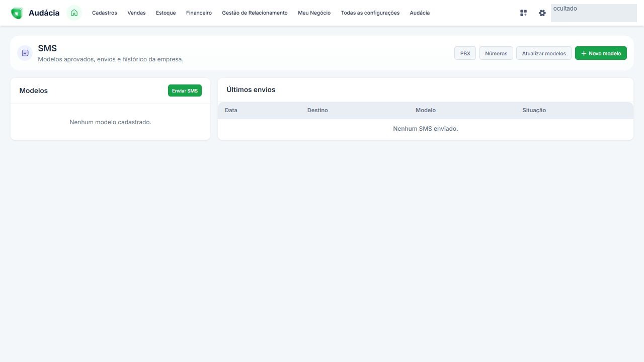644x362 pixels.
Task: Open Gestão de Relacionamento menu
Action: pyautogui.click(x=255, y=13)
